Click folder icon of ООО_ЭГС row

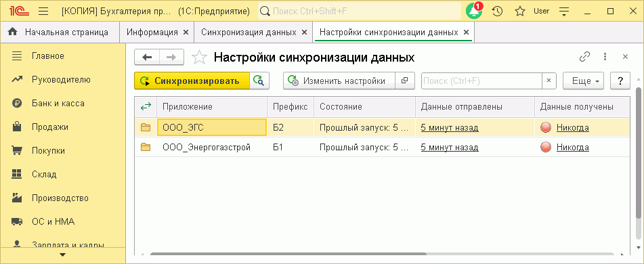tap(146, 128)
